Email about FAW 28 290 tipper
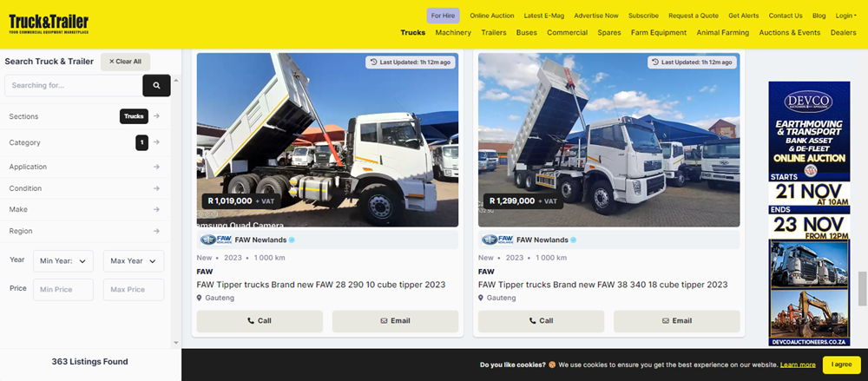The height and width of the screenshot is (381, 868). click(395, 321)
